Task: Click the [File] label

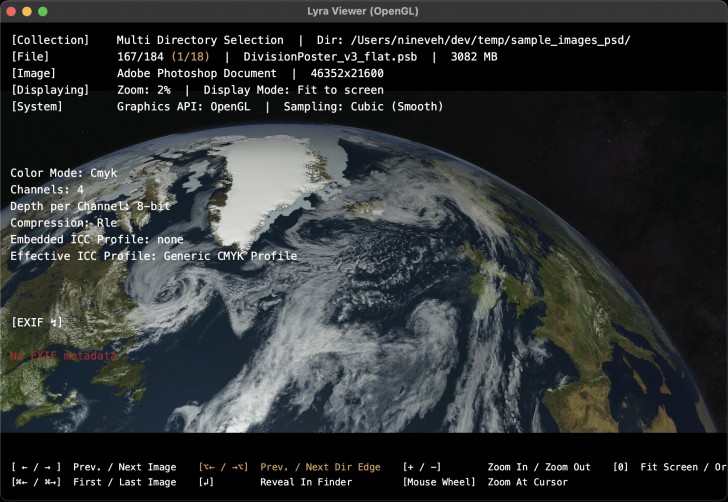Action: point(30,57)
